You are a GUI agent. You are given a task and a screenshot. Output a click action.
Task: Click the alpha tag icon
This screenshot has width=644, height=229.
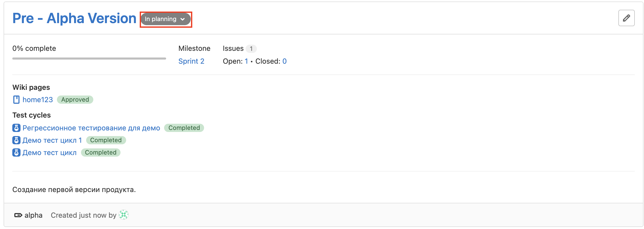click(x=18, y=215)
